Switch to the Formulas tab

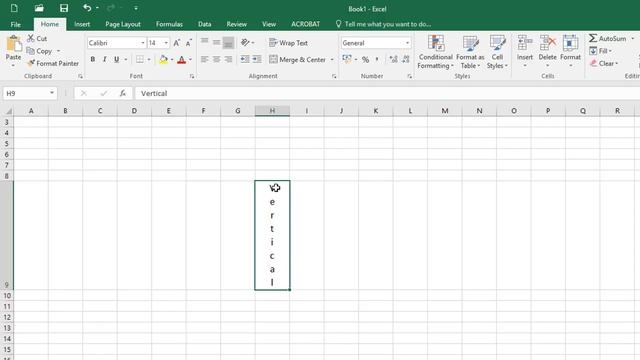169,24
